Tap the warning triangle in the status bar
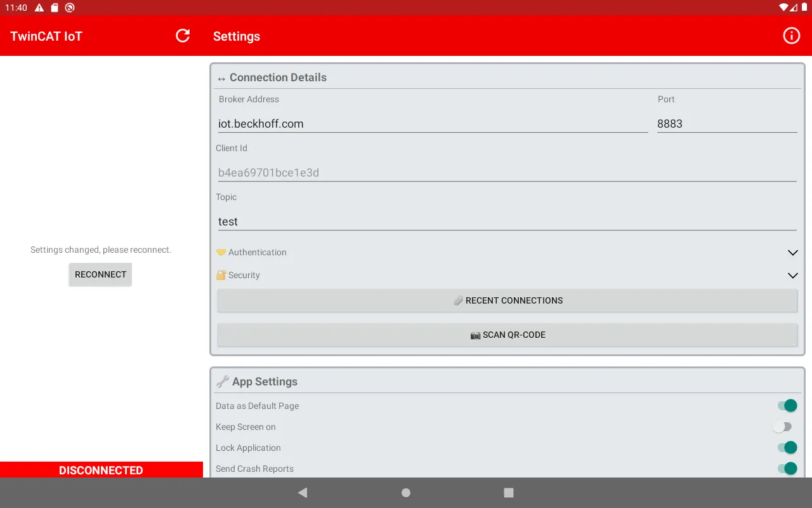 point(39,8)
